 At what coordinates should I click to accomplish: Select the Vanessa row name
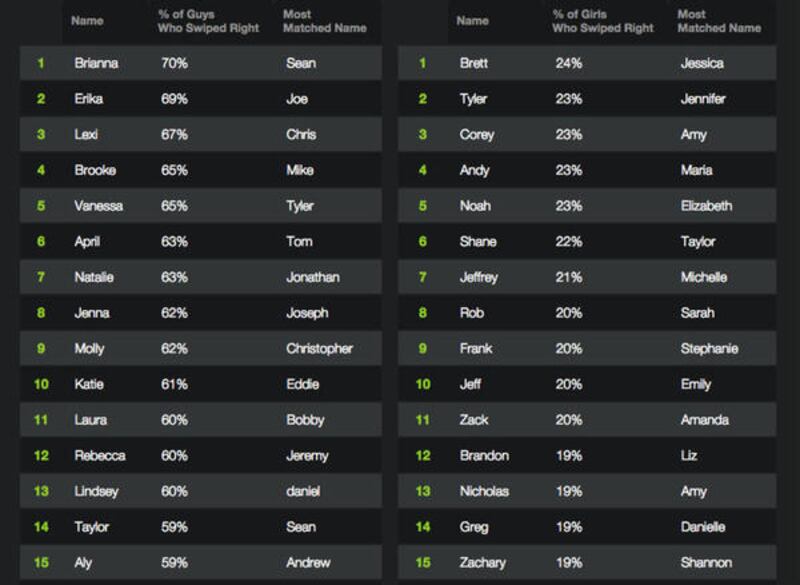click(x=99, y=206)
